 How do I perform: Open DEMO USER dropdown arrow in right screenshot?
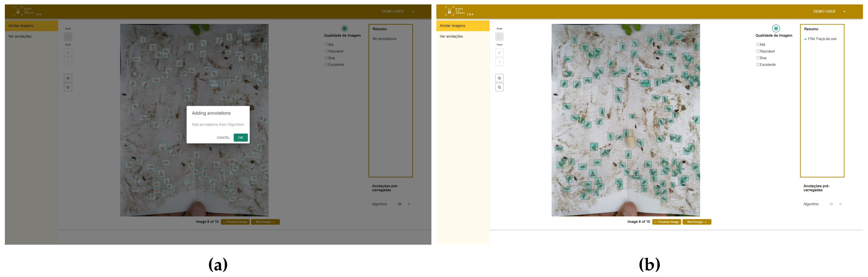point(844,12)
